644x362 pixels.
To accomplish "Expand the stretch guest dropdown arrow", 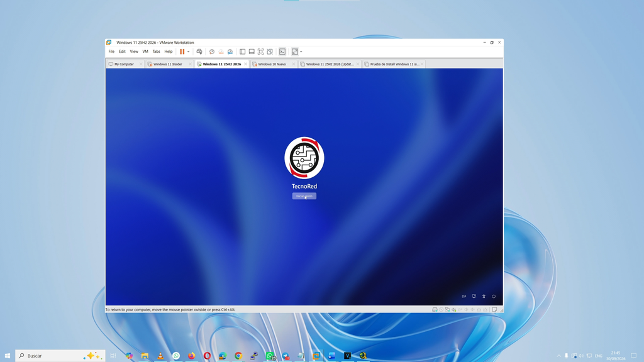I will coord(301,52).
